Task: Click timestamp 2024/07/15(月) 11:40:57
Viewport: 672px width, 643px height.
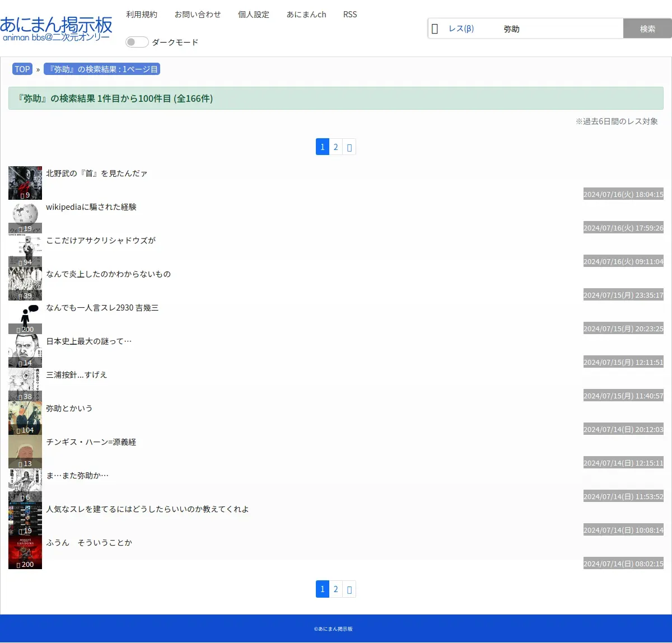Action: pos(623,396)
